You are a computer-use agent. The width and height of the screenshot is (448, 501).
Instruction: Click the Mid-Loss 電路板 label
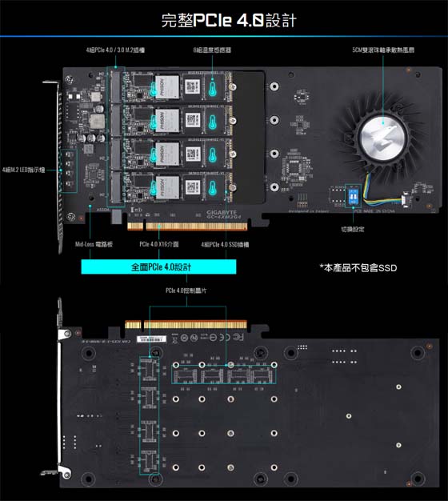click(94, 244)
